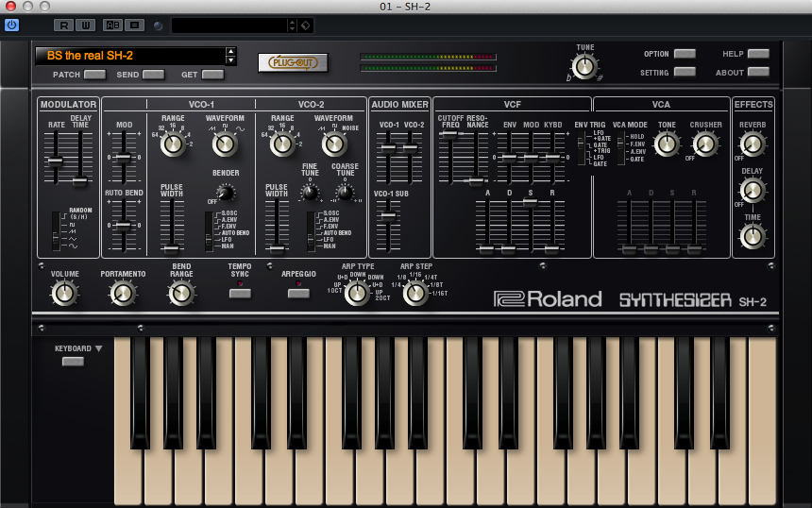Click the DELAY effects knob
The image size is (812, 508).
tap(753, 191)
